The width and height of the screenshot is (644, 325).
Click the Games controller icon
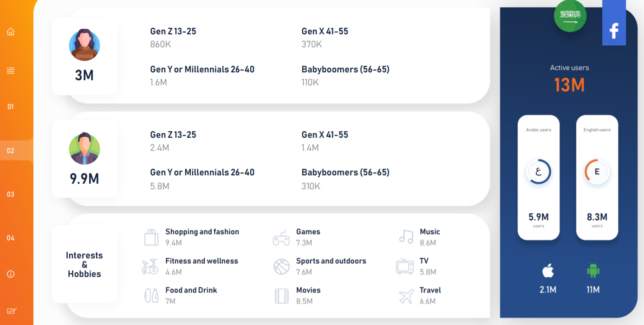point(281,237)
